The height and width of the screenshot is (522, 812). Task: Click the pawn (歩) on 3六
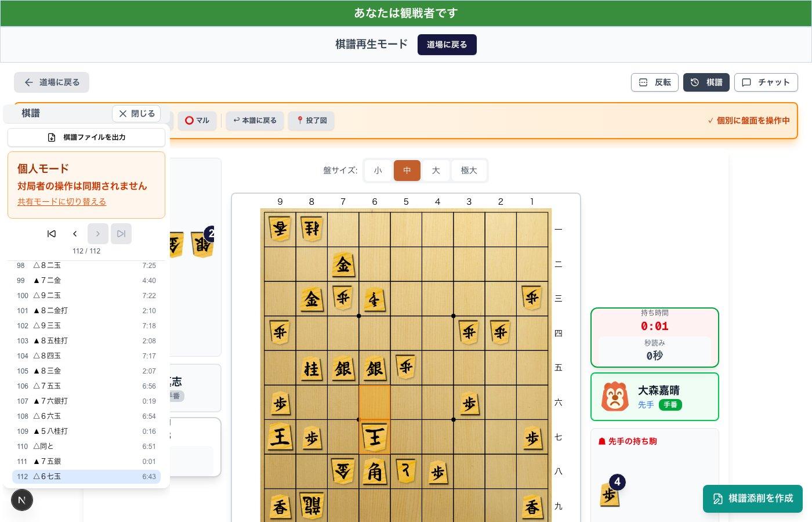(x=469, y=403)
